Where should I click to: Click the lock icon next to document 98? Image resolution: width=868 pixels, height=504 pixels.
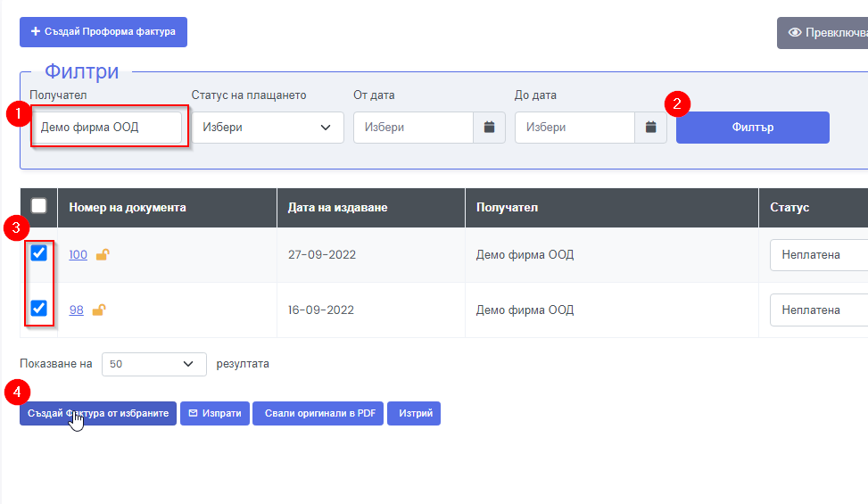[99, 310]
